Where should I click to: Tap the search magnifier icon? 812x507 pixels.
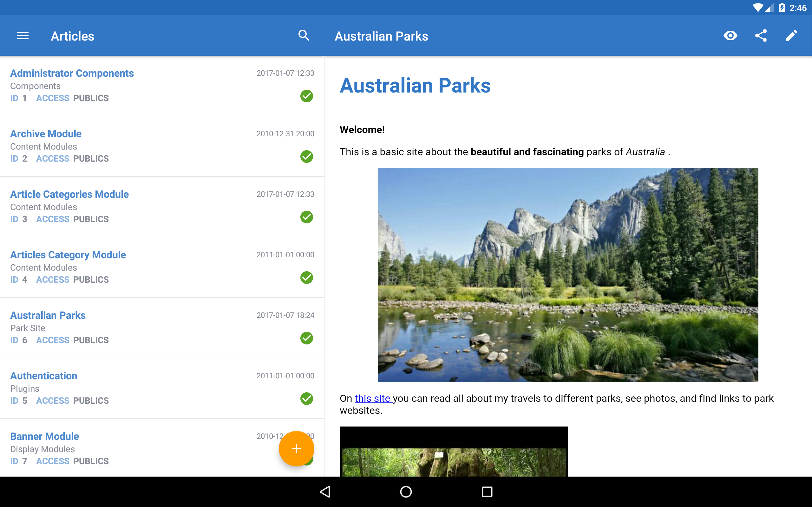304,35
